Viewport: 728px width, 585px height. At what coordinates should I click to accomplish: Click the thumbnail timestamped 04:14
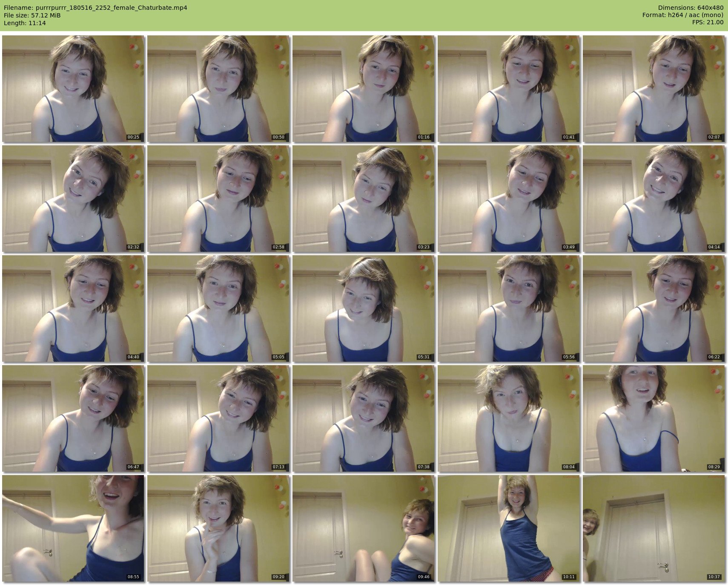click(654, 199)
